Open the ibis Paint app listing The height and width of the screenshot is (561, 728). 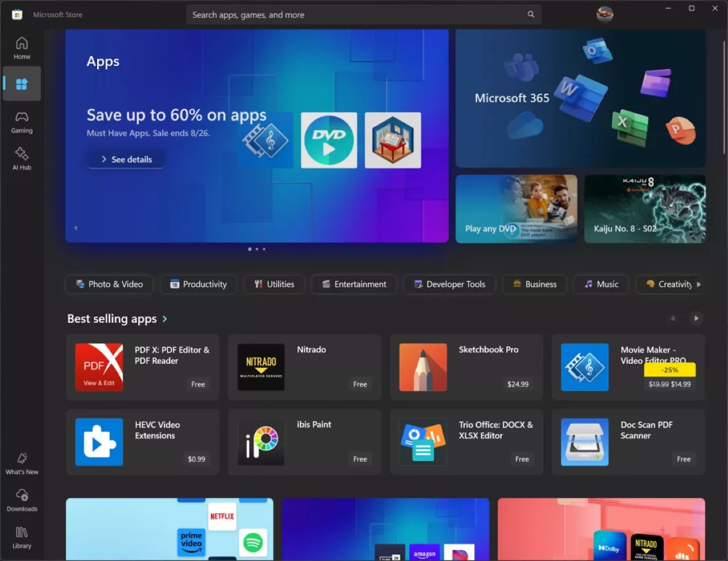(304, 442)
